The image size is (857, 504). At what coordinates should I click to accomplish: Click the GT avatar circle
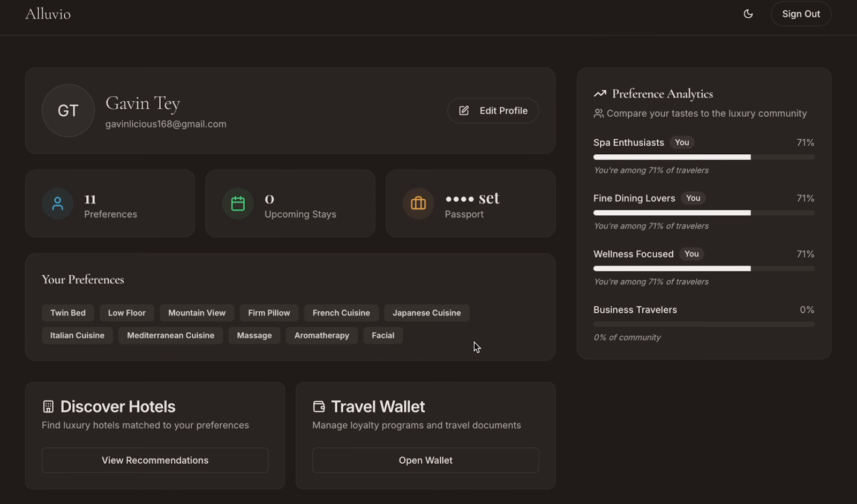point(68,110)
